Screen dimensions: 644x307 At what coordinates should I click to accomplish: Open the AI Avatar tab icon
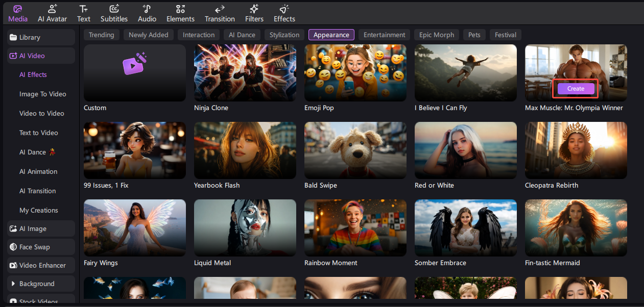52,9
